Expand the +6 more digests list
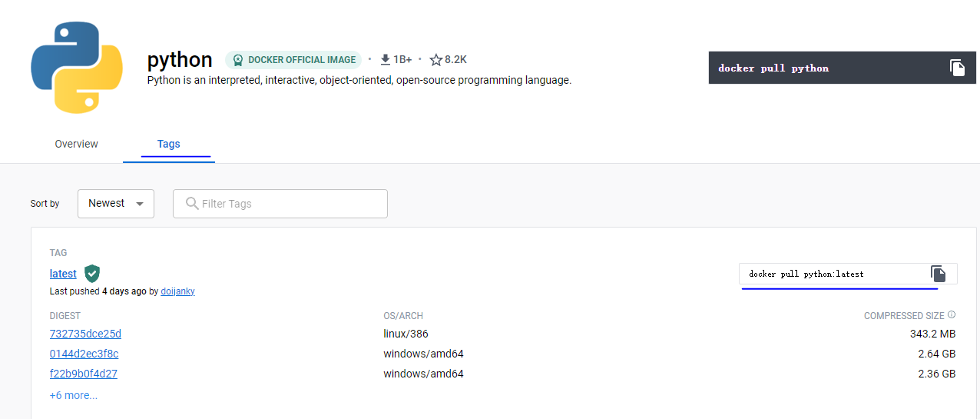Screen dimensions: 980x419 74,395
